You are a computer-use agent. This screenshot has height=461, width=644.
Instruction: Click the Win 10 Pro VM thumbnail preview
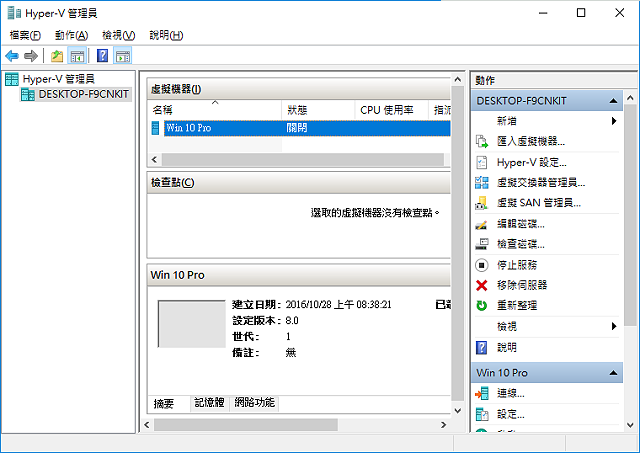(x=192, y=324)
